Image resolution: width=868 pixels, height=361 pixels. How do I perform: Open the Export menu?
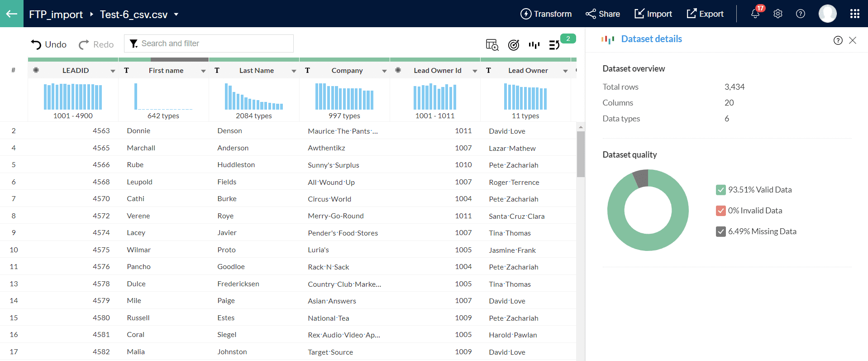[705, 14]
